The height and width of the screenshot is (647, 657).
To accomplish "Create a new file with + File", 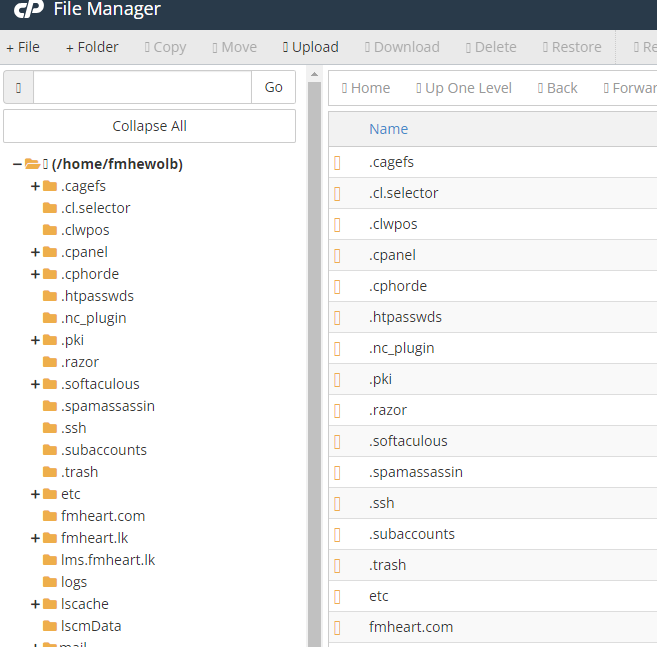I will coord(23,47).
